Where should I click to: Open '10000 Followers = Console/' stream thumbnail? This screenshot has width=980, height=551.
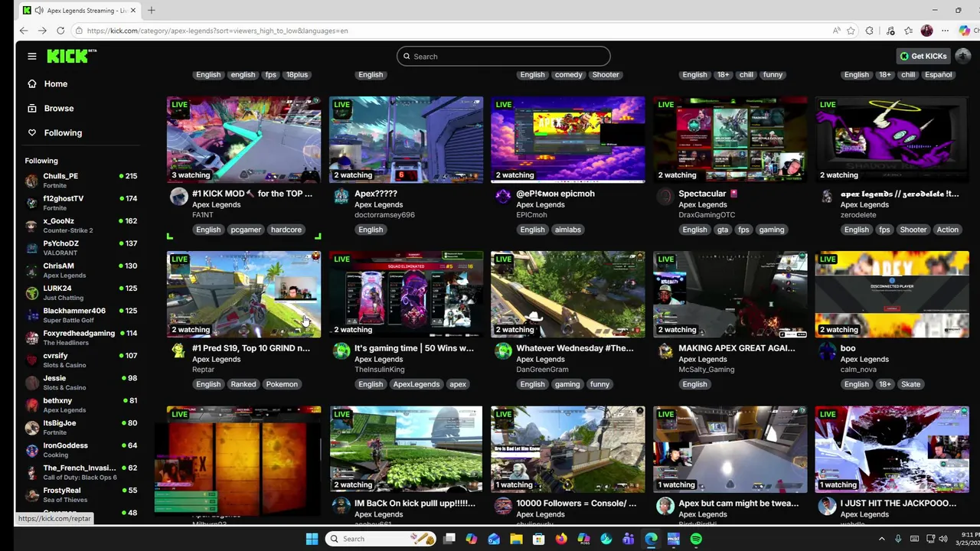(x=568, y=449)
